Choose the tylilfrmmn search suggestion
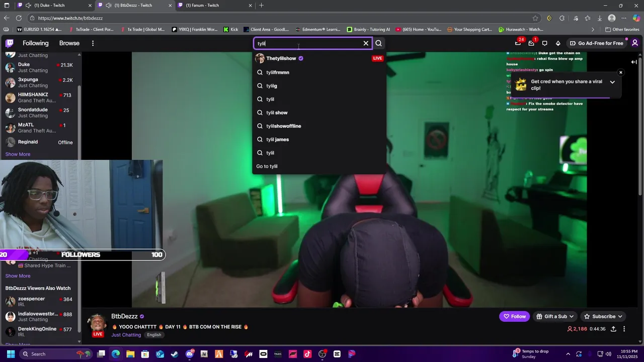 (319, 72)
